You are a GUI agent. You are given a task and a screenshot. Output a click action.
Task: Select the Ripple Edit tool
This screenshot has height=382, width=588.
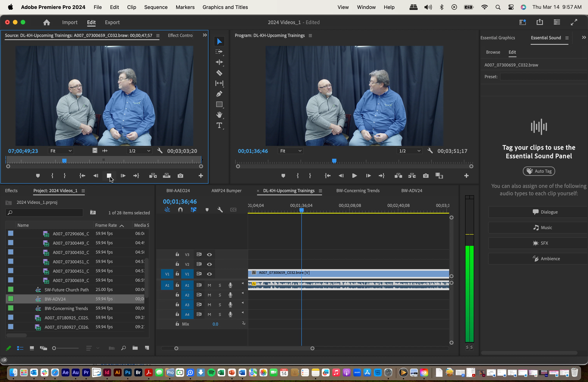coord(219,62)
